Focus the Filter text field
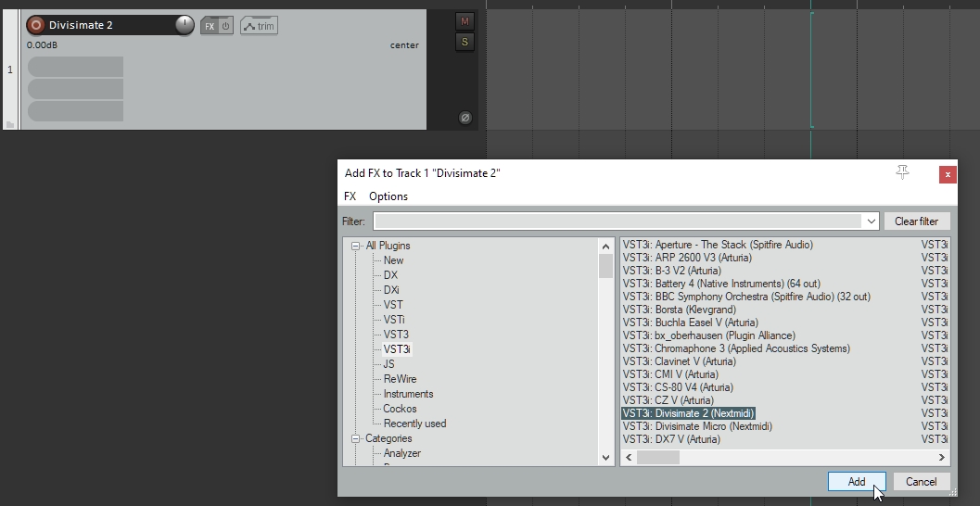This screenshot has width=980, height=506. coord(617,221)
